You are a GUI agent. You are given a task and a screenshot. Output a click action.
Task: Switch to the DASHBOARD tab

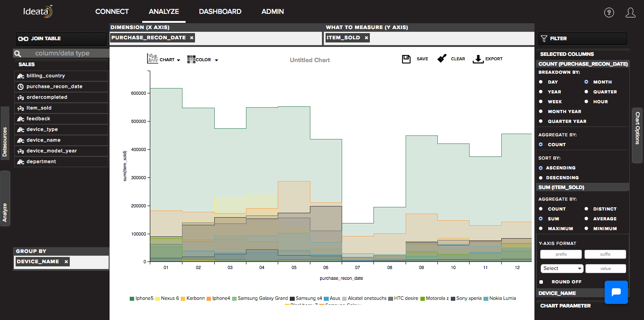[220, 12]
